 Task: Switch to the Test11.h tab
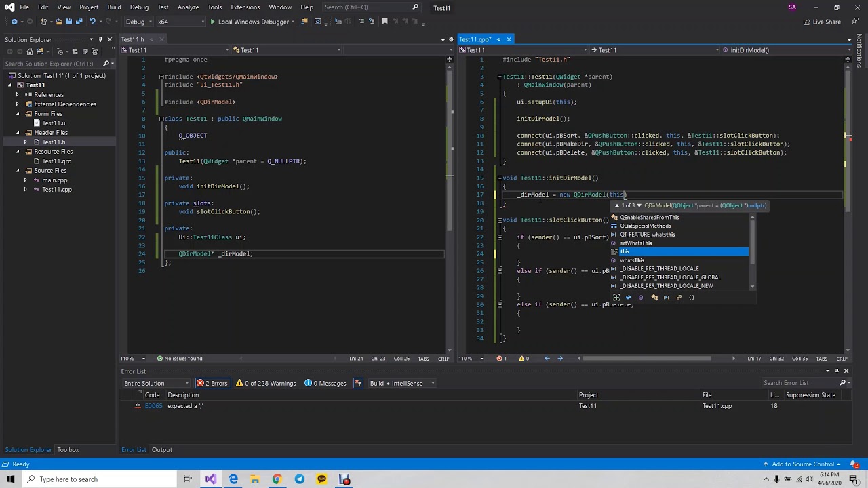pyautogui.click(x=132, y=39)
